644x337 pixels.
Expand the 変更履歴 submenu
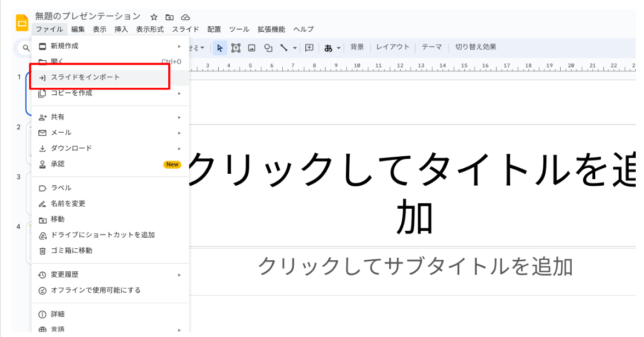pyautogui.click(x=110, y=275)
